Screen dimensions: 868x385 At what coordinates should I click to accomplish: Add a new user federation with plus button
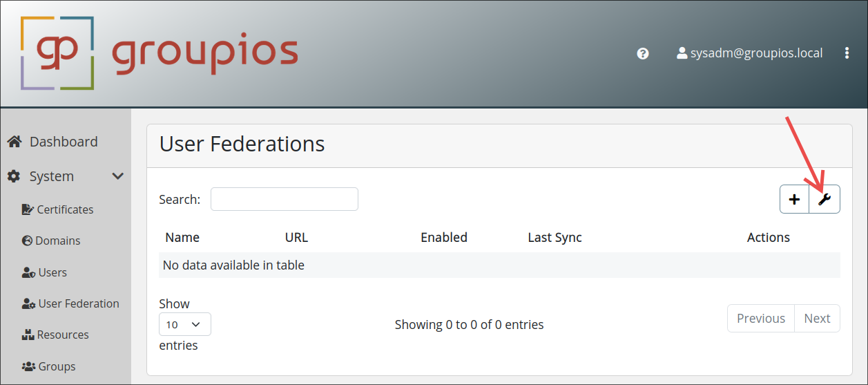[794, 199]
